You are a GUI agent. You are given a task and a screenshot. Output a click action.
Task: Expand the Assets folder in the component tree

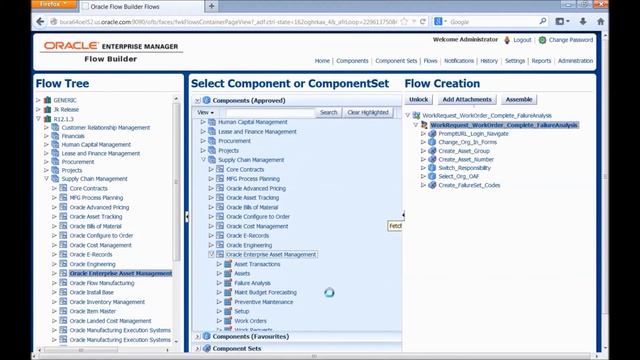(219, 273)
